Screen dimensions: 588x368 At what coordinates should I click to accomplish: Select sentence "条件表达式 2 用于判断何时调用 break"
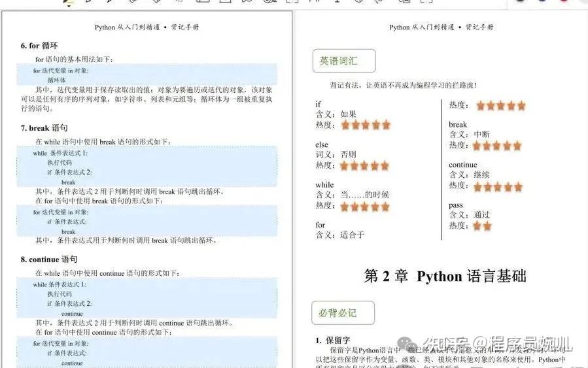(114, 192)
